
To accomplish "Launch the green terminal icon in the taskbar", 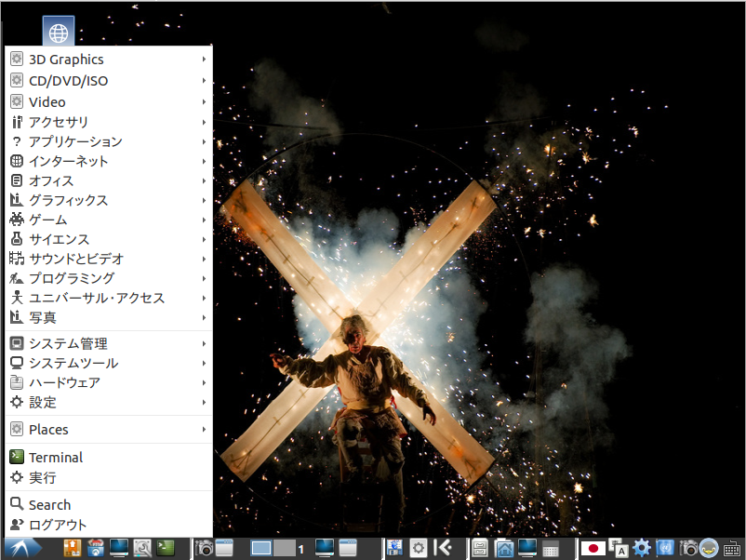I will coord(165,549).
